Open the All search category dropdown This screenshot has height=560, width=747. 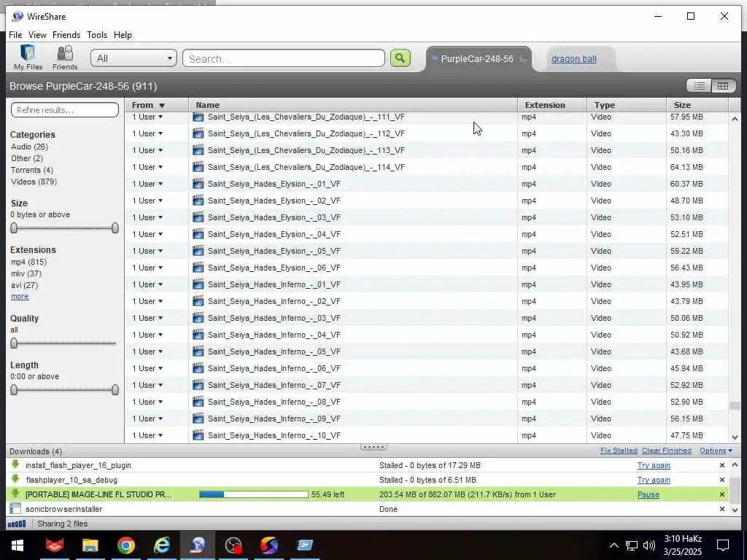click(x=133, y=58)
